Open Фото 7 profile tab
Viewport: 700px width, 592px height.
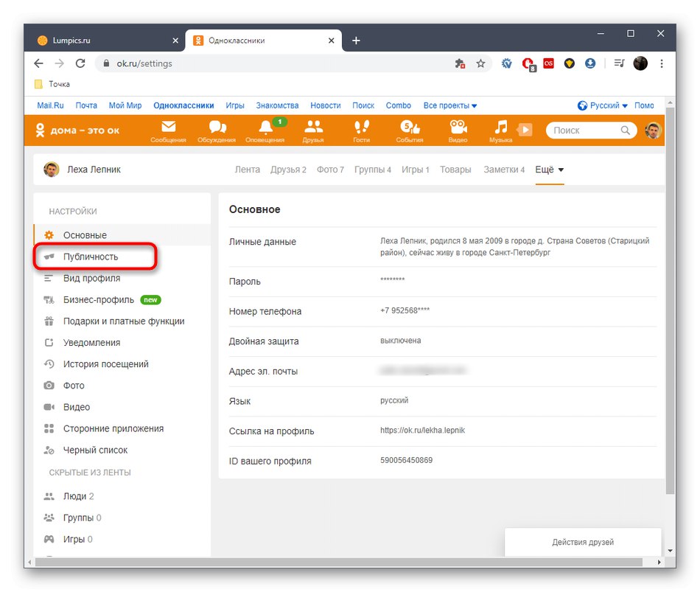(330, 170)
